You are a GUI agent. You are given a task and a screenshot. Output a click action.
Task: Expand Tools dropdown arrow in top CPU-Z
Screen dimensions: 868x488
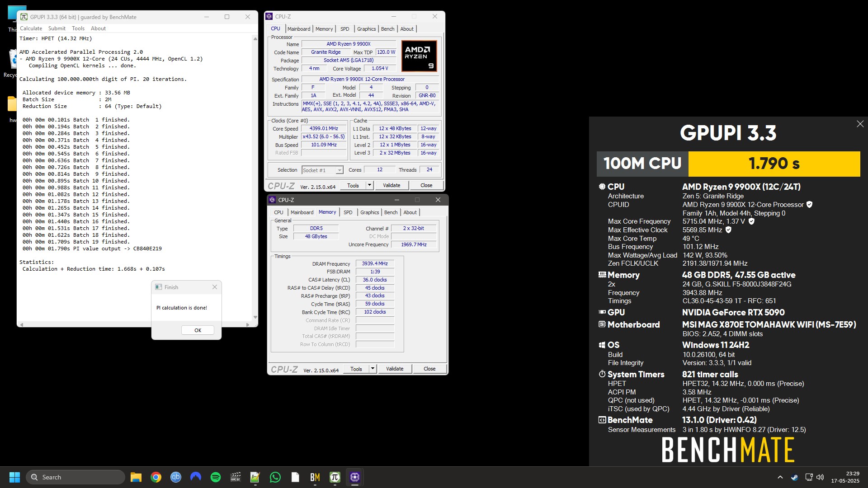[x=369, y=185]
